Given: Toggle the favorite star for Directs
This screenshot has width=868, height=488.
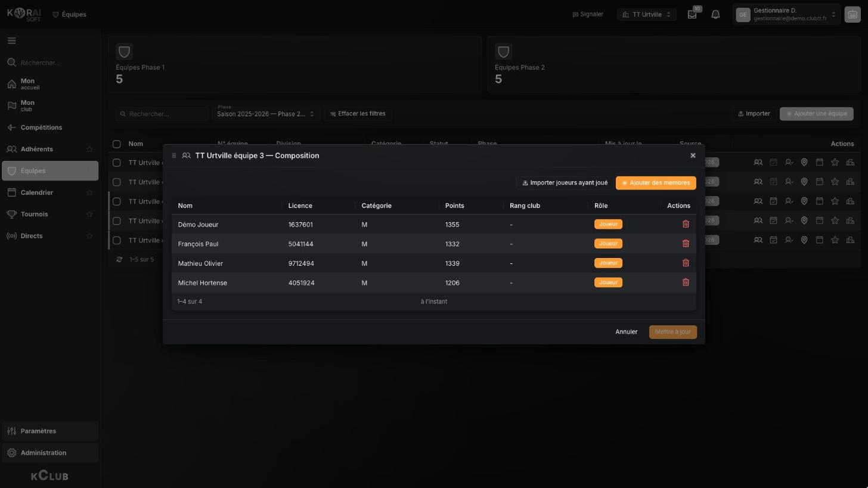Looking at the screenshot, I should tap(89, 236).
